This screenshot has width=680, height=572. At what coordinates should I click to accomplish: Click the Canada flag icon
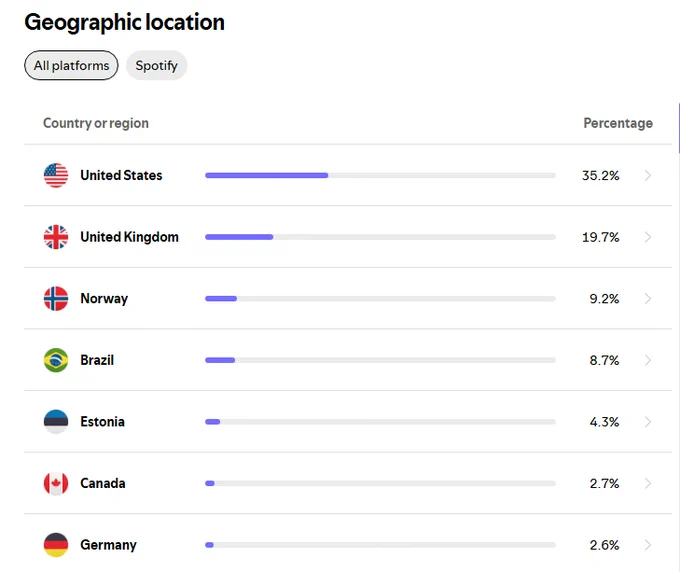click(56, 484)
